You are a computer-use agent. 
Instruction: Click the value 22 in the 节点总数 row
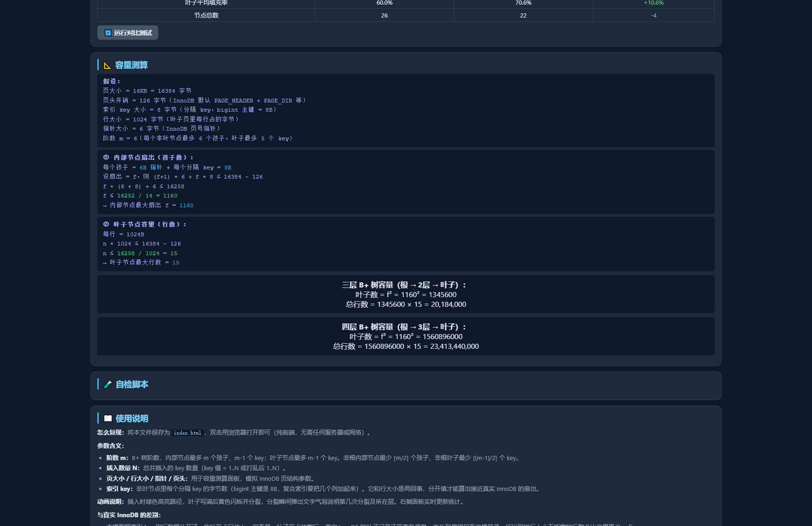tap(523, 15)
